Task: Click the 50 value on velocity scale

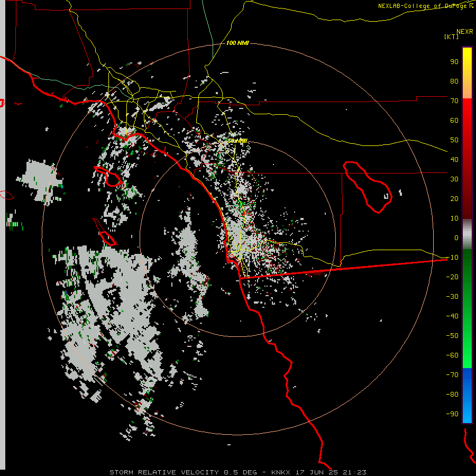Action: [454, 140]
